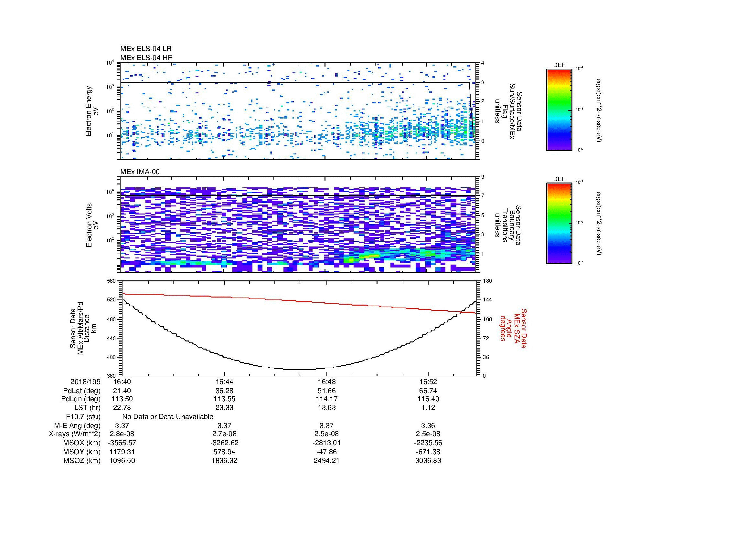Click the 16:48 time tick label
This screenshot has height=534, width=756.
click(x=327, y=382)
